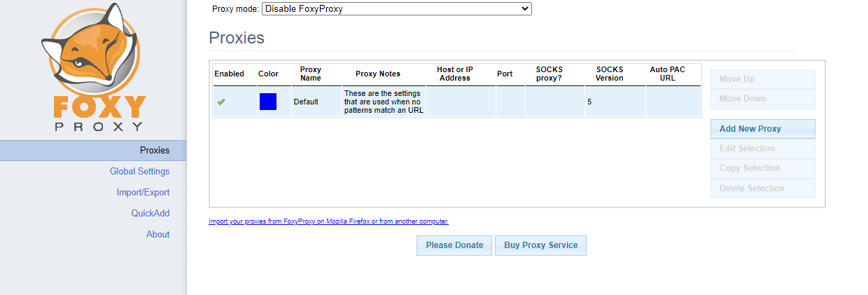The image size is (868, 295).
Task: Click the blue color swatch for Default proxy
Action: point(268,102)
